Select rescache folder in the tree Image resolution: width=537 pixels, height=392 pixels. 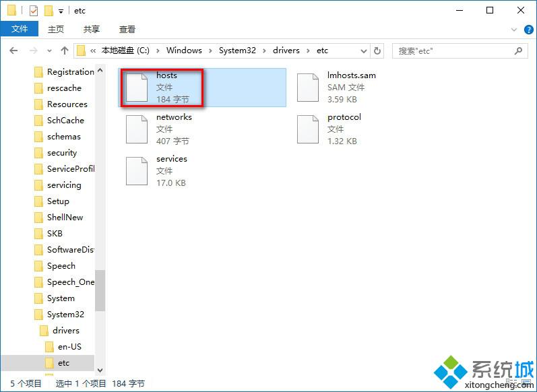tap(64, 88)
